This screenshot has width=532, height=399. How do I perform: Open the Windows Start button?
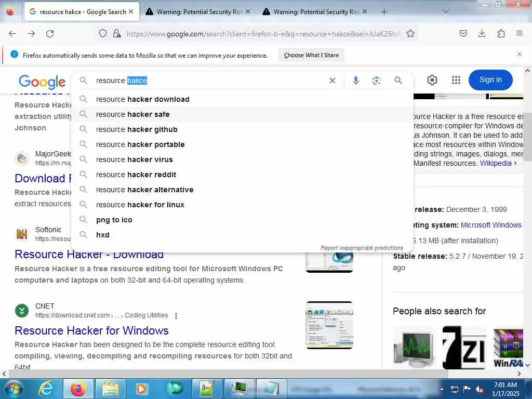pyautogui.click(x=14, y=389)
